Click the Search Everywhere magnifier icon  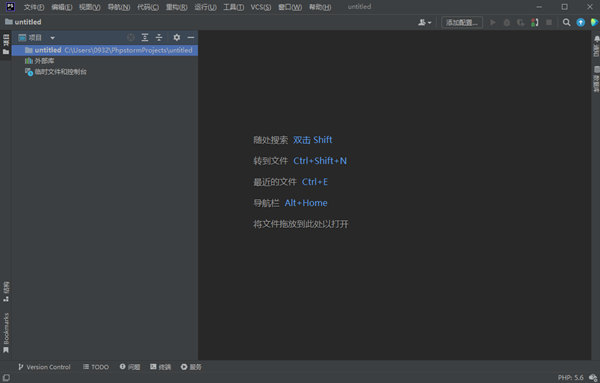coord(567,23)
